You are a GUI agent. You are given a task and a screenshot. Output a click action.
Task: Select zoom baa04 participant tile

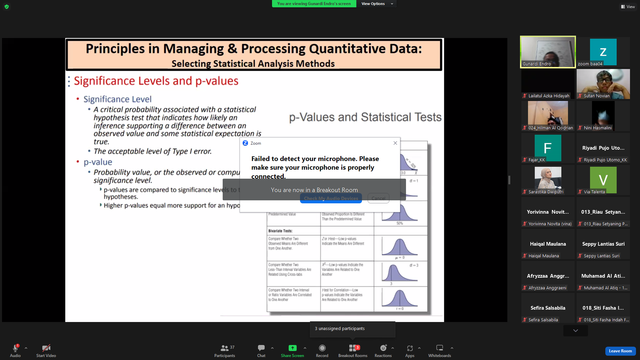point(603,52)
